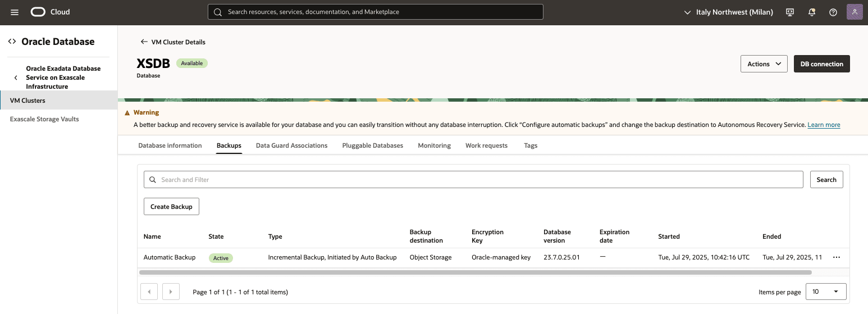Open the notifications bell icon
Viewport: 868px width, 314px height.
[x=812, y=12]
